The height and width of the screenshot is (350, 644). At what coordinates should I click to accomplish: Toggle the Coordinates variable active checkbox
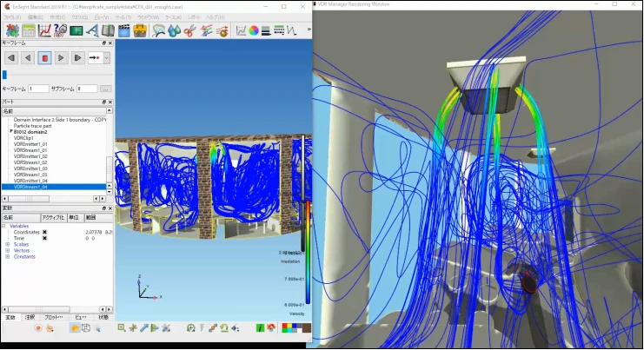45,232
